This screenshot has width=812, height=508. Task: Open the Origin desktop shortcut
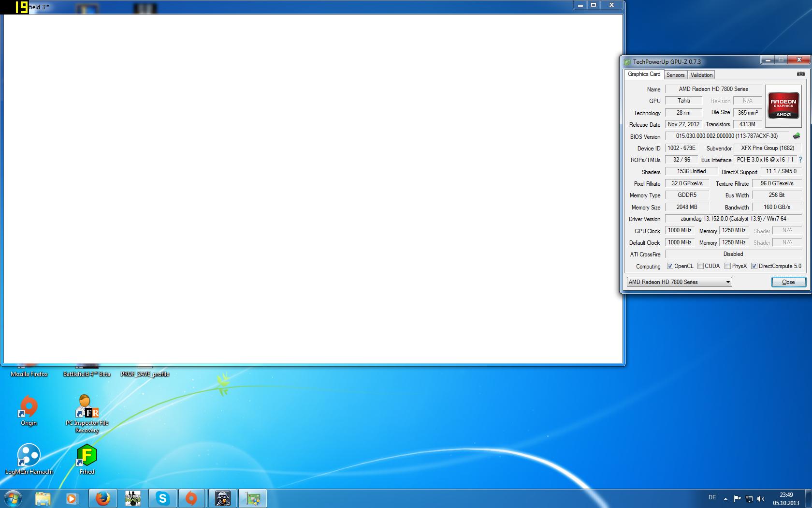(x=29, y=411)
